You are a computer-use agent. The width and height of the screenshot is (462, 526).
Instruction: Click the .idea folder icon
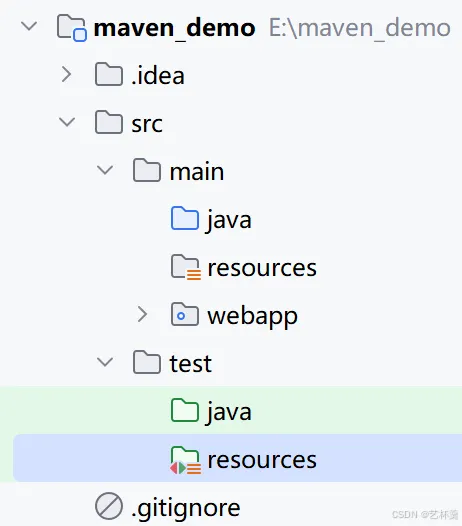(109, 74)
